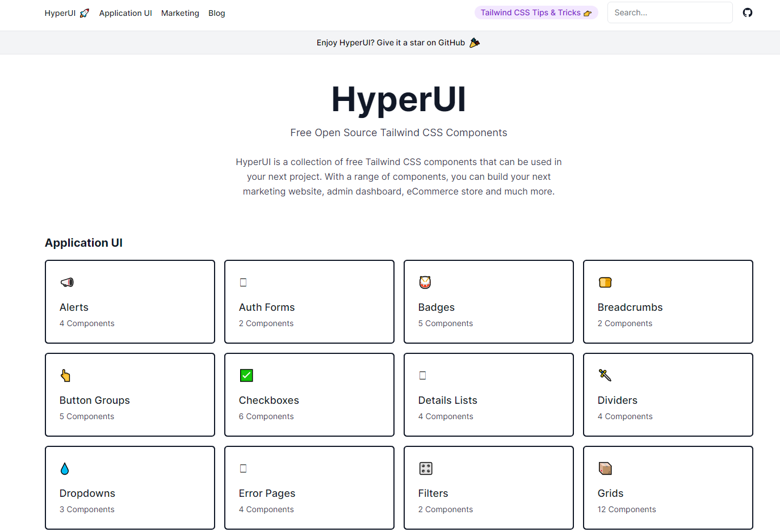Click '5 Components' under Button Groups

87,416
